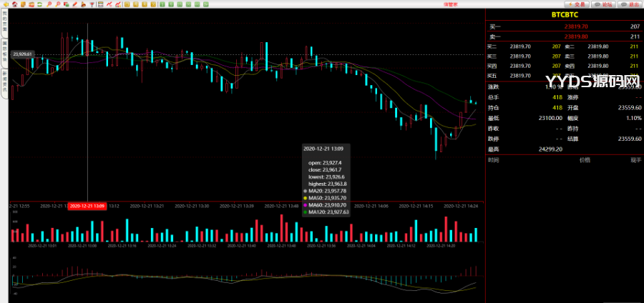The width and height of the screenshot is (644, 303).
Task: Click the first yellow square period icon
Action: (127, 4)
